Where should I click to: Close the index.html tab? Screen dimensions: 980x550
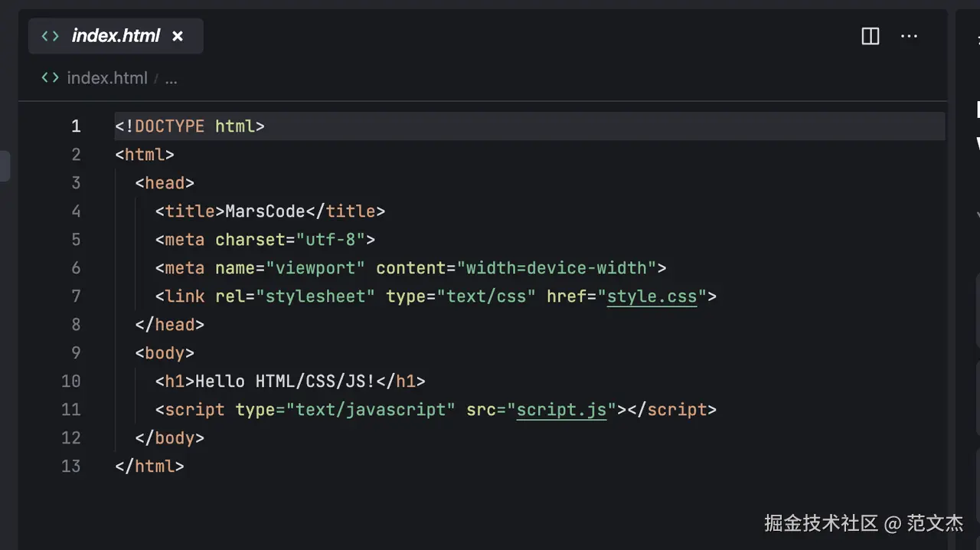178,36
